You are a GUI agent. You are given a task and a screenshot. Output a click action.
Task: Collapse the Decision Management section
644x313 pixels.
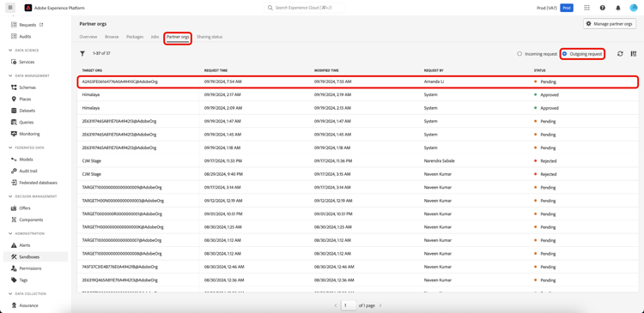click(10, 196)
